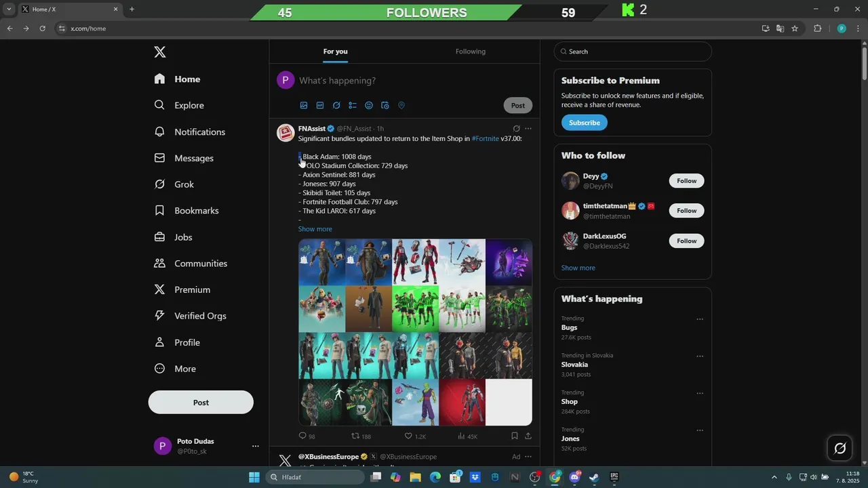Bookmark this page star icon
Image resolution: width=868 pixels, height=488 pixels.
tap(795, 28)
